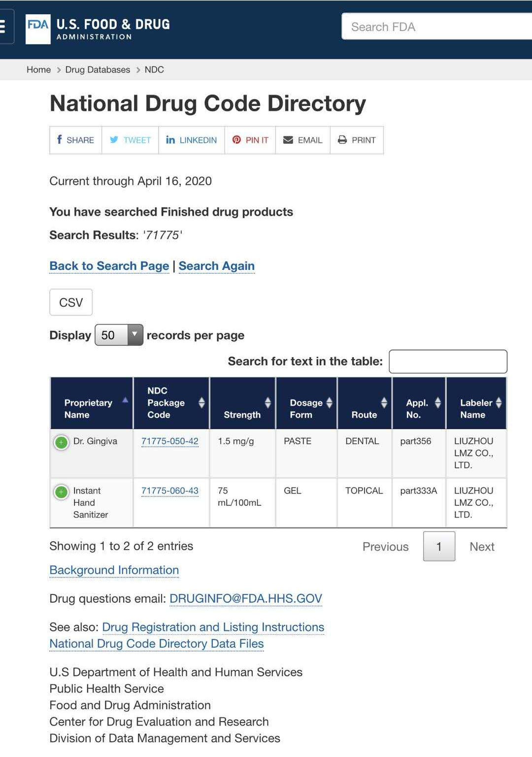This screenshot has width=532, height=757.
Task: Sort by Labeler Name column
Action: pos(476,403)
